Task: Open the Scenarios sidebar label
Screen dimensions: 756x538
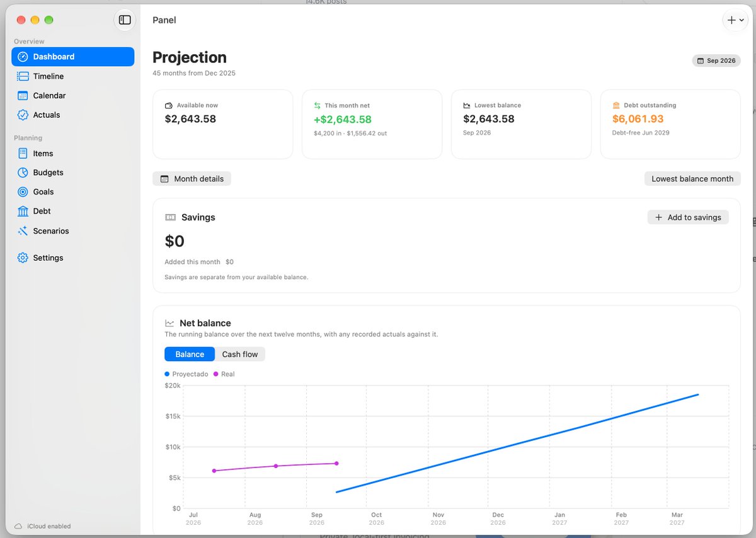Action: [x=51, y=231]
